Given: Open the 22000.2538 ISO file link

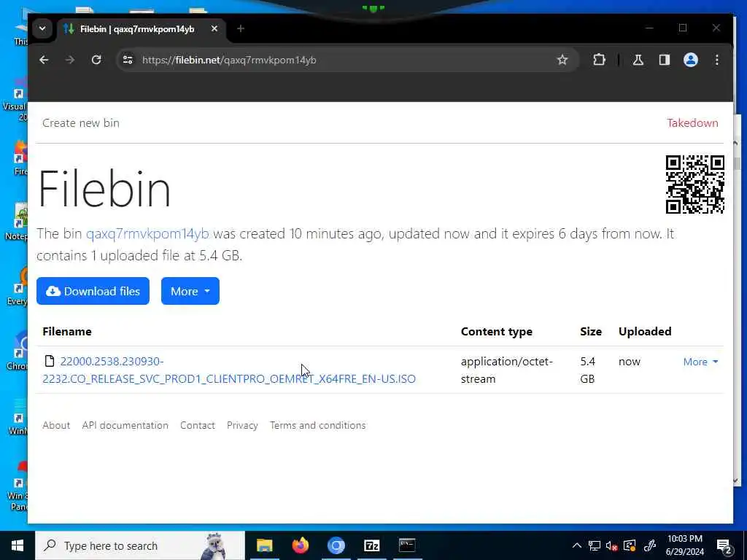Looking at the screenshot, I should pyautogui.click(x=229, y=370).
